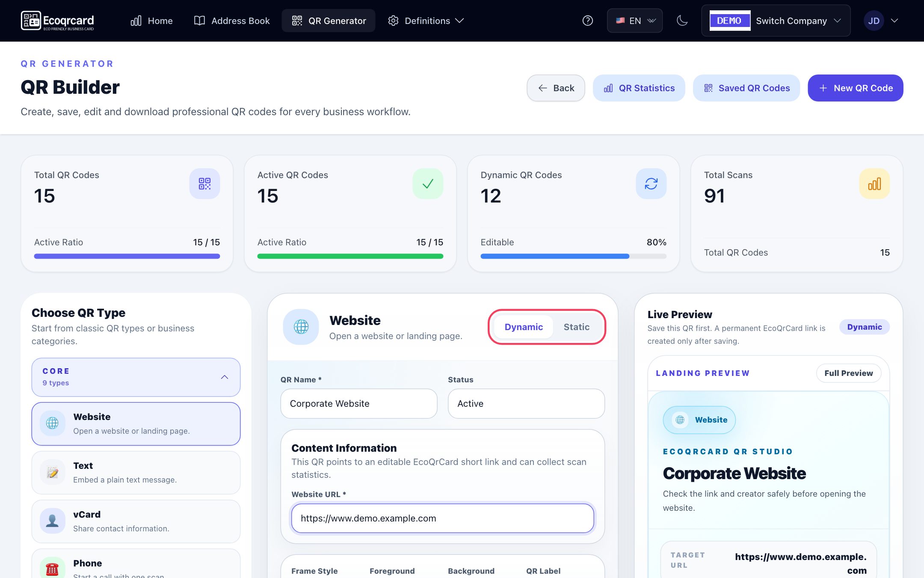This screenshot has width=924, height=578.
Task: Click the Website URL input field
Action: coord(442,518)
